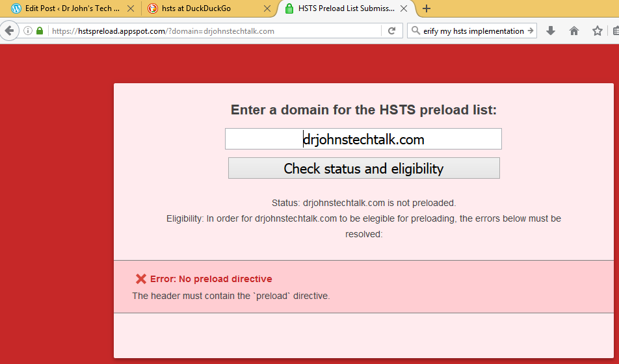The height and width of the screenshot is (364, 619).
Task: Click the search box reading hsts implementation
Action: pos(473,31)
